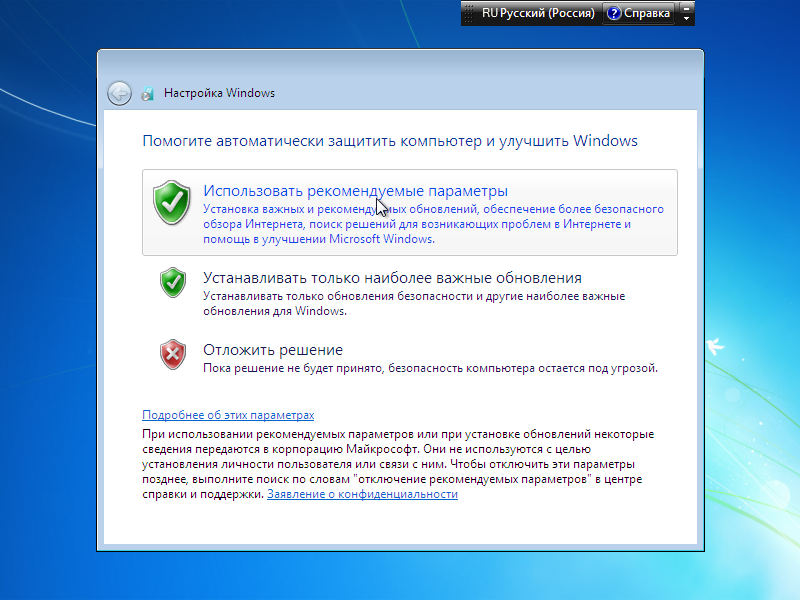Click description text starting Установка важных и рекомендуемых
Image resolution: width=800 pixels, height=600 pixels.
point(433,224)
